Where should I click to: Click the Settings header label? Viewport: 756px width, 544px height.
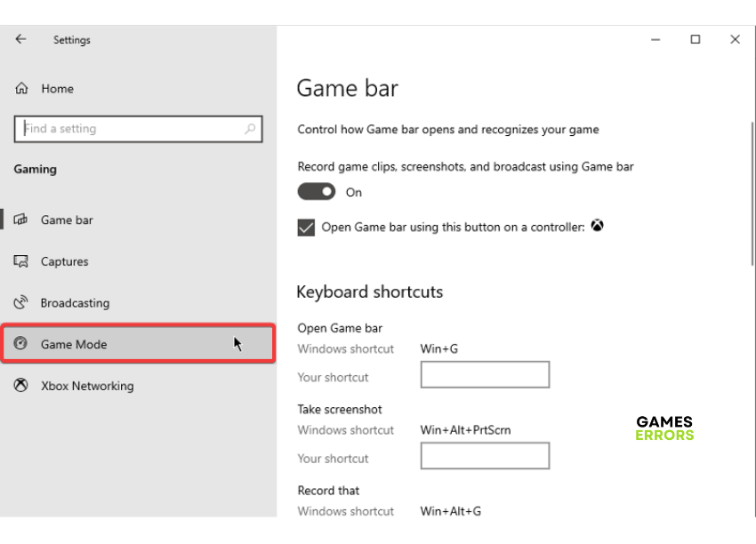click(71, 39)
